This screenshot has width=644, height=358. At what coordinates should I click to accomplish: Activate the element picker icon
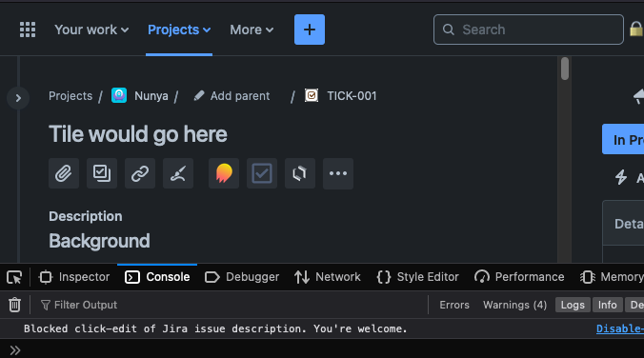tap(14, 277)
